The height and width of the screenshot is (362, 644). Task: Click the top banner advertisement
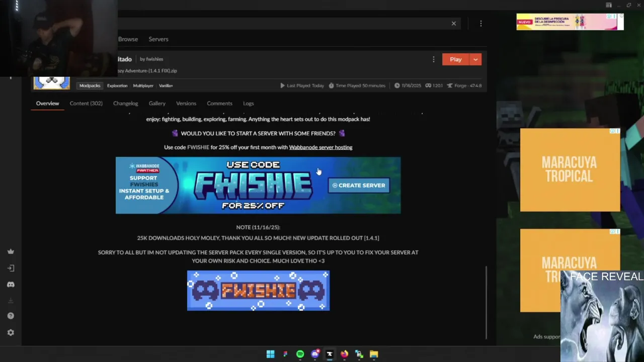(570, 22)
